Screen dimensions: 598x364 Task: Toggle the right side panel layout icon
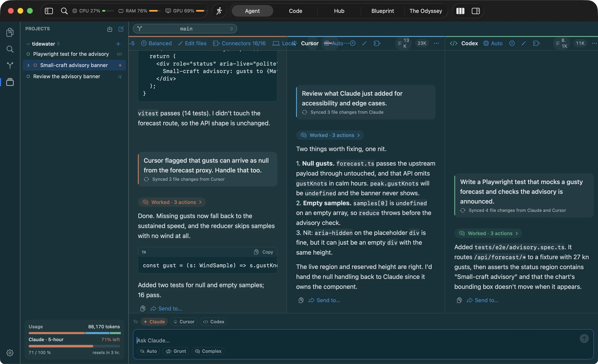click(x=475, y=11)
